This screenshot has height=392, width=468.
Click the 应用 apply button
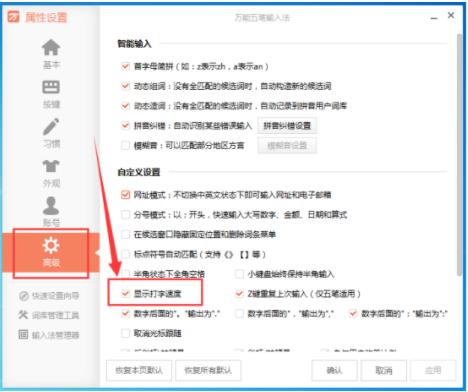tap(433, 370)
